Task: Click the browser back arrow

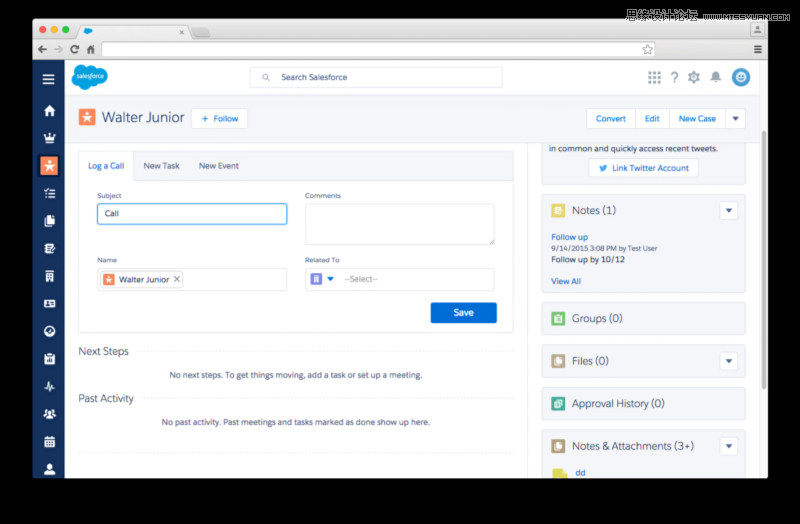Action: pyautogui.click(x=43, y=49)
